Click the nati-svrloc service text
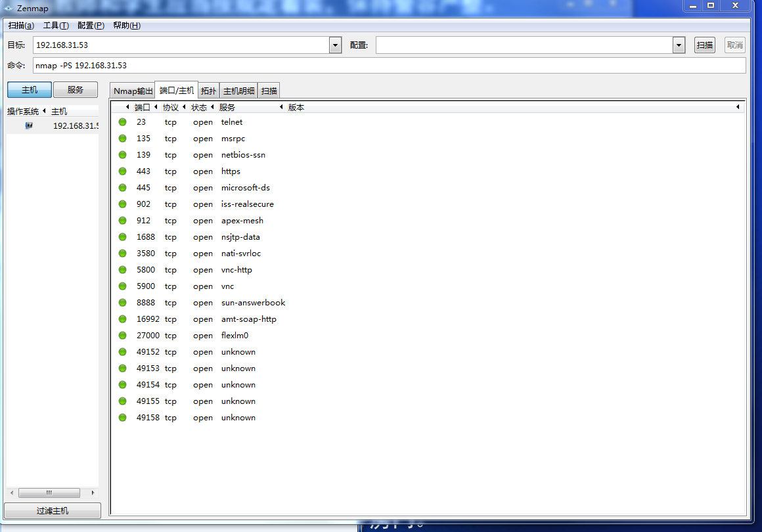This screenshot has width=762, height=532. pos(241,253)
